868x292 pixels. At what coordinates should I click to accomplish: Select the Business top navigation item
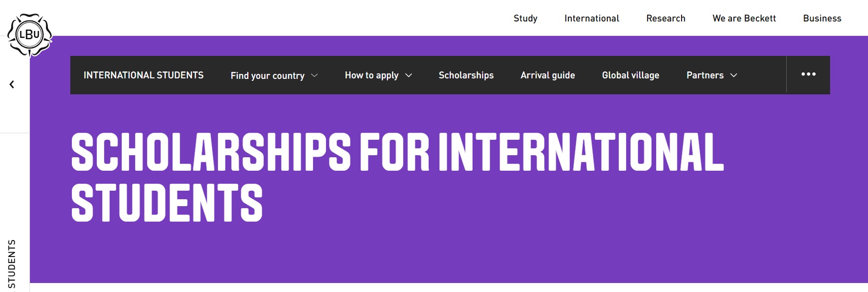click(822, 18)
